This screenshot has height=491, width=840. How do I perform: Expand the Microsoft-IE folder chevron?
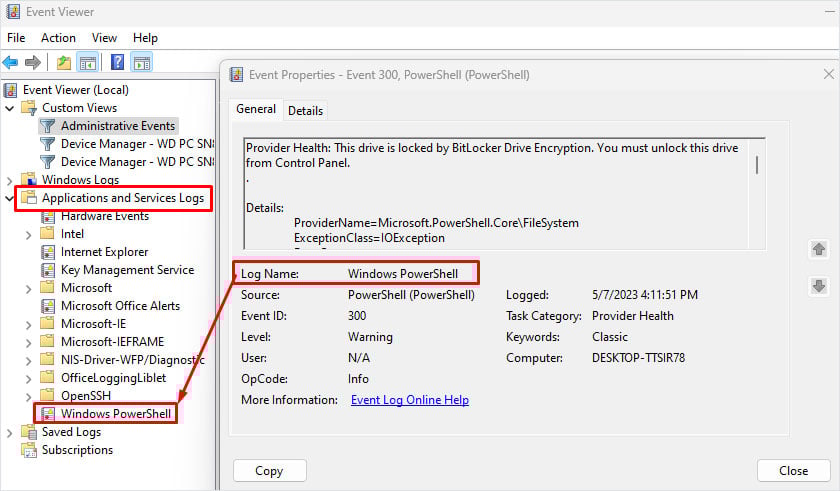click(28, 324)
